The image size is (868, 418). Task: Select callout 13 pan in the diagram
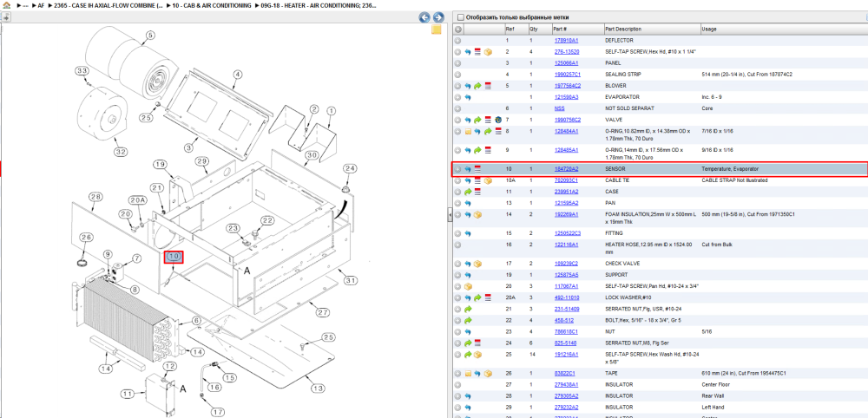tap(317, 389)
